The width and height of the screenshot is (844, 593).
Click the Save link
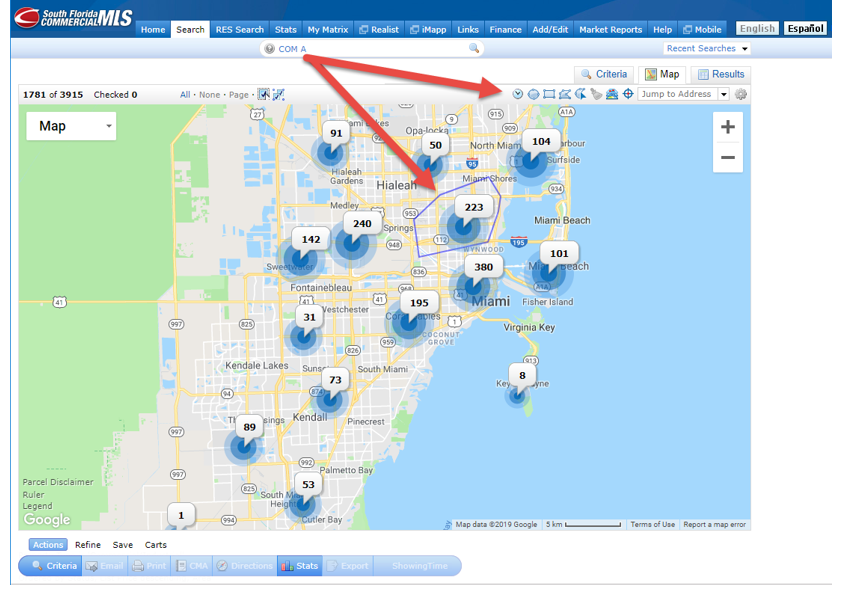coord(123,545)
